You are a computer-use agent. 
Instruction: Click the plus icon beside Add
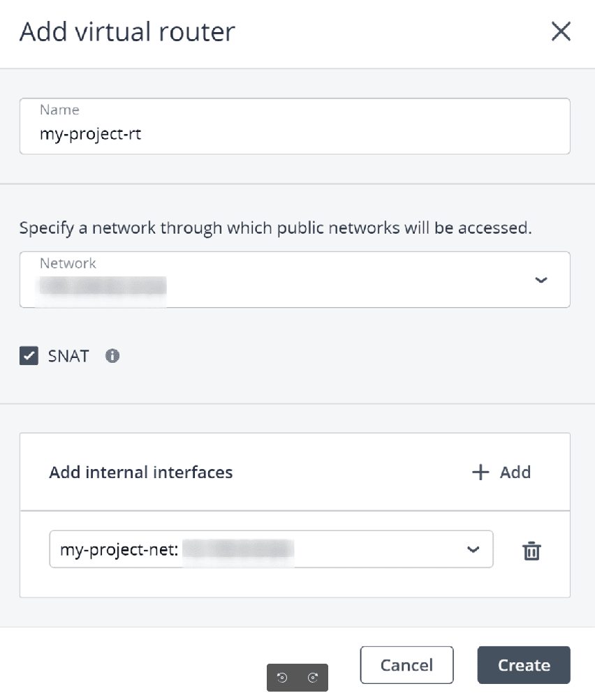click(x=480, y=472)
